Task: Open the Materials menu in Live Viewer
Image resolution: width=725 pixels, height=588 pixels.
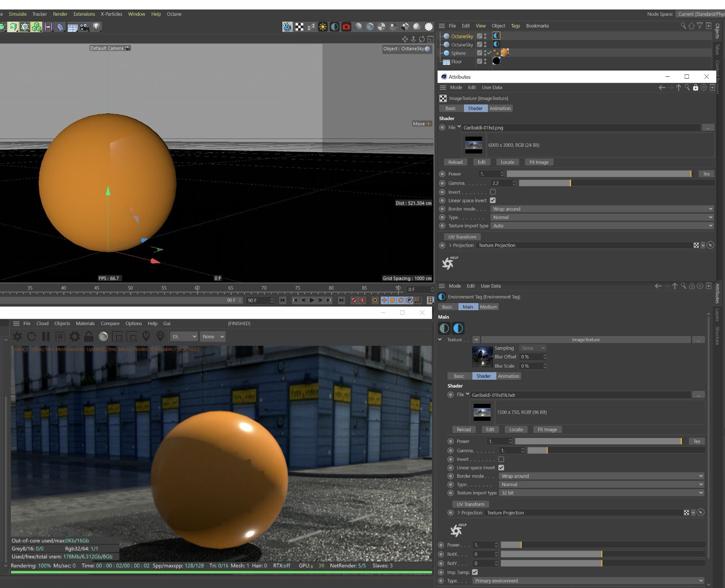Action: click(85, 324)
